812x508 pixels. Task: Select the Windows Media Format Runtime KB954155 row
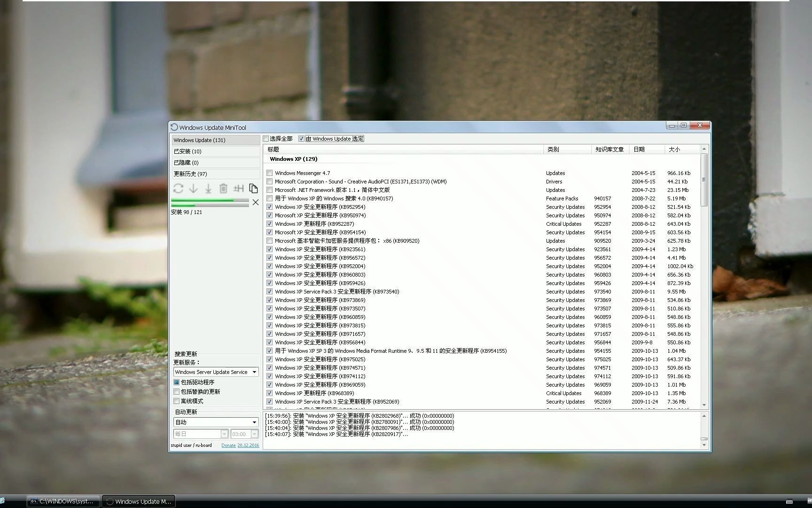click(x=482, y=351)
